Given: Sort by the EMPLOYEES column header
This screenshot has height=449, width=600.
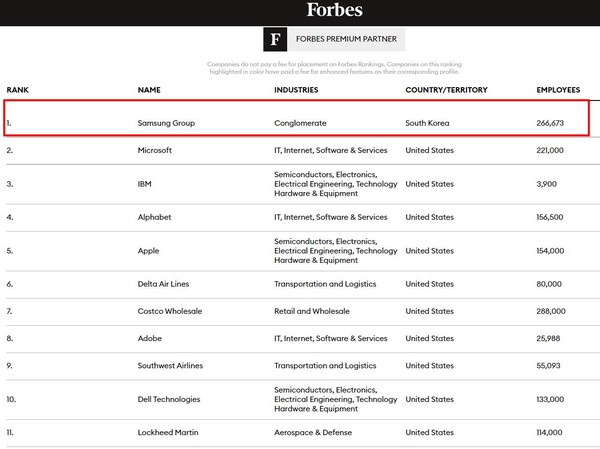Looking at the screenshot, I should coord(558,90).
